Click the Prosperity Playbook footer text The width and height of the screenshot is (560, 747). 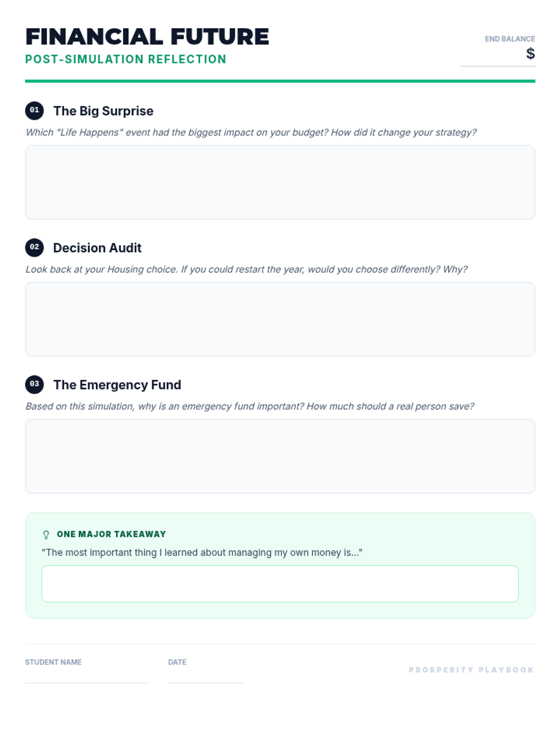(x=471, y=670)
